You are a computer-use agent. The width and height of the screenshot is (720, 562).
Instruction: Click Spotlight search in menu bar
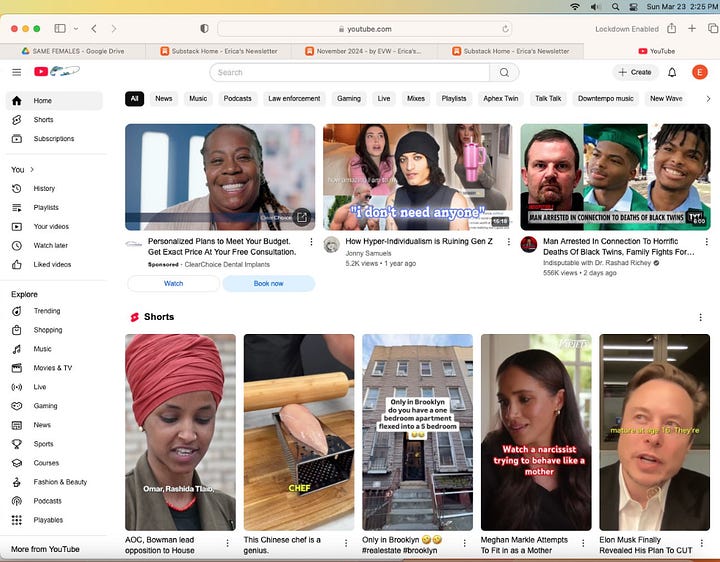615,7
